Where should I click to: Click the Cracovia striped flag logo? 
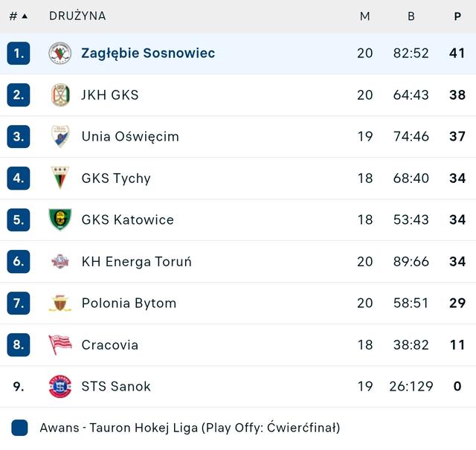pyautogui.click(x=59, y=344)
